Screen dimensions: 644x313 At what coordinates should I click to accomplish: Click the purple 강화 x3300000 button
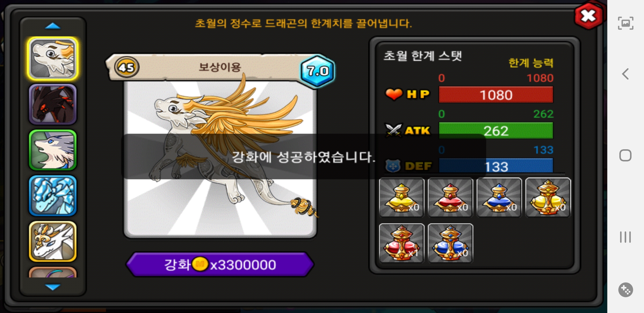coord(220,264)
